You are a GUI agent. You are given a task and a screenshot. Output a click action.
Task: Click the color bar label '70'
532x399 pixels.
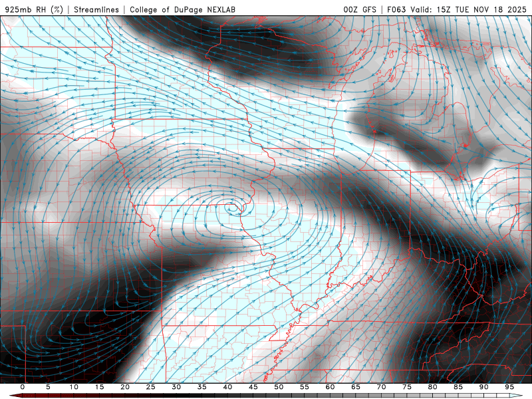(381, 387)
